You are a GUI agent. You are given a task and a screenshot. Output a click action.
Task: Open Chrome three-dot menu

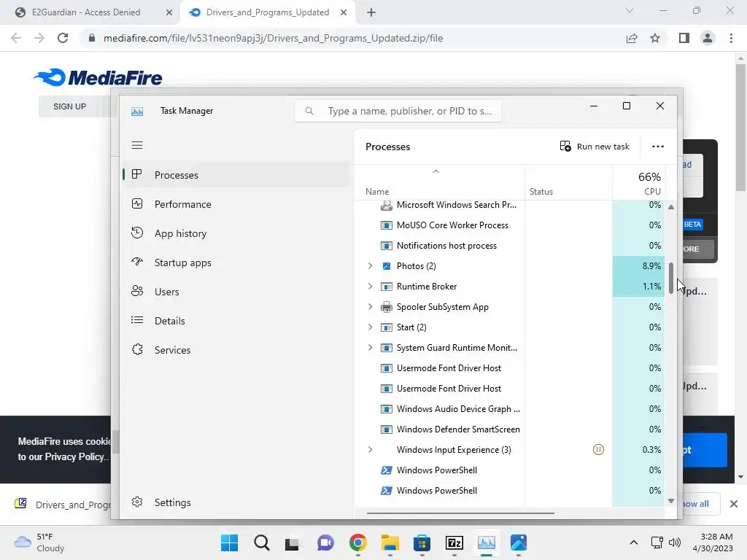click(731, 38)
